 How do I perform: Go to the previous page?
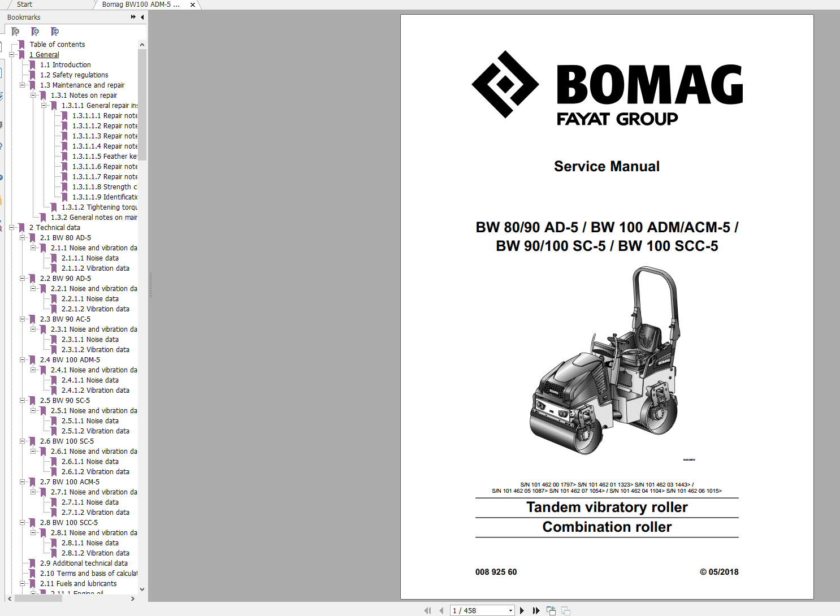point(441,610)
